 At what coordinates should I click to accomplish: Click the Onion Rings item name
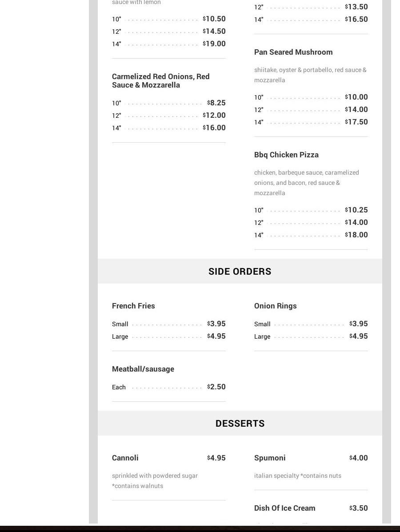(275, 306)
